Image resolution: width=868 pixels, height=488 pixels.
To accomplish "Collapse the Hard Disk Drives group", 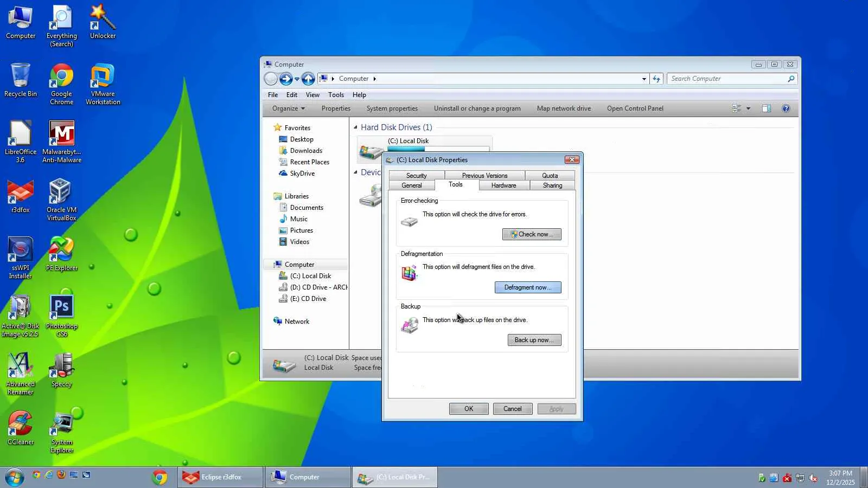I will pos(356,127).
